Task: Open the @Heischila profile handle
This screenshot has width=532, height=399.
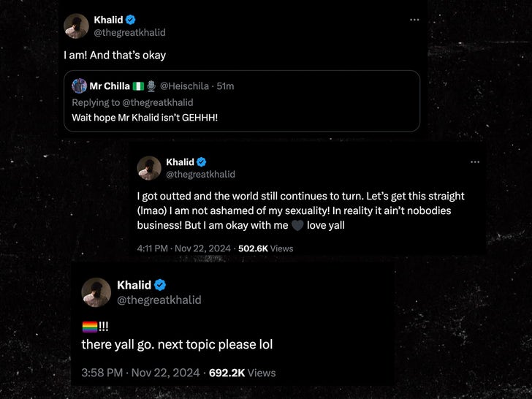Action: click(x=183, y=86)
